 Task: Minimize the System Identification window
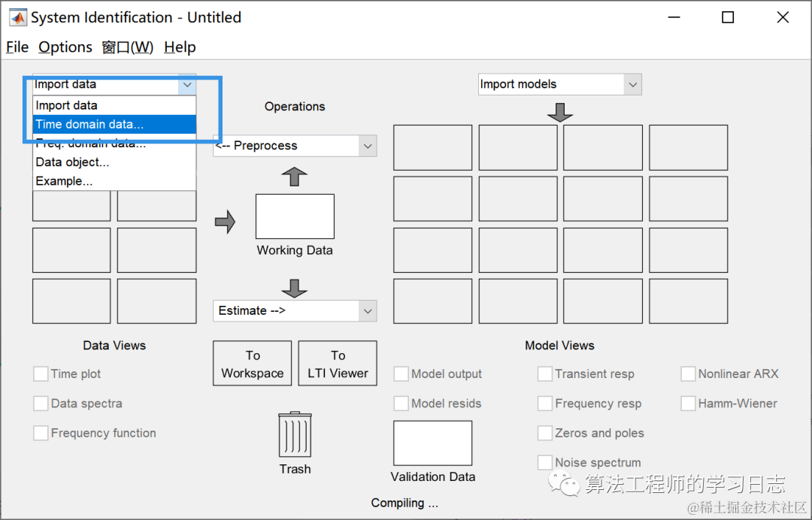(674, 17)
